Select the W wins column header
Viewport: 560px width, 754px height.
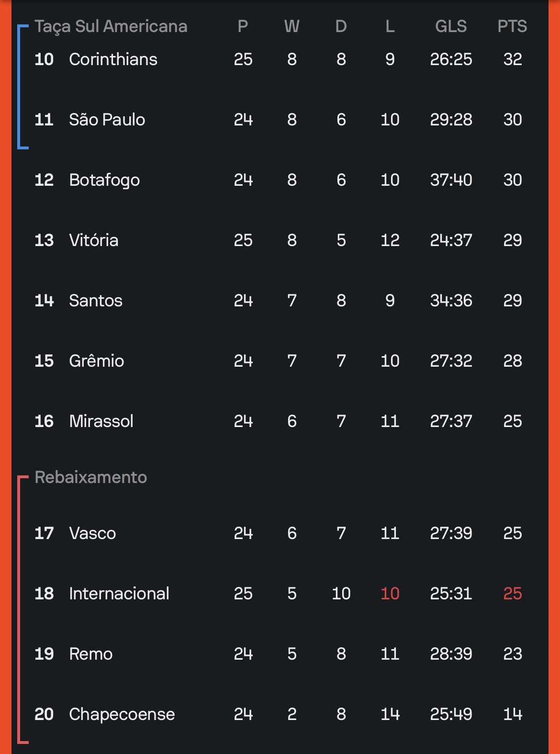point(291,26)
